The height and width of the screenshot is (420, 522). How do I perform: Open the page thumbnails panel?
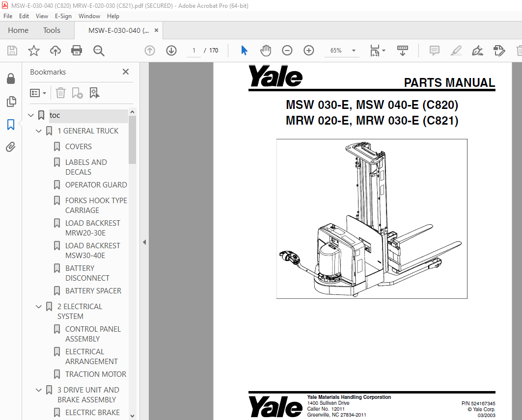pos(11,102)
